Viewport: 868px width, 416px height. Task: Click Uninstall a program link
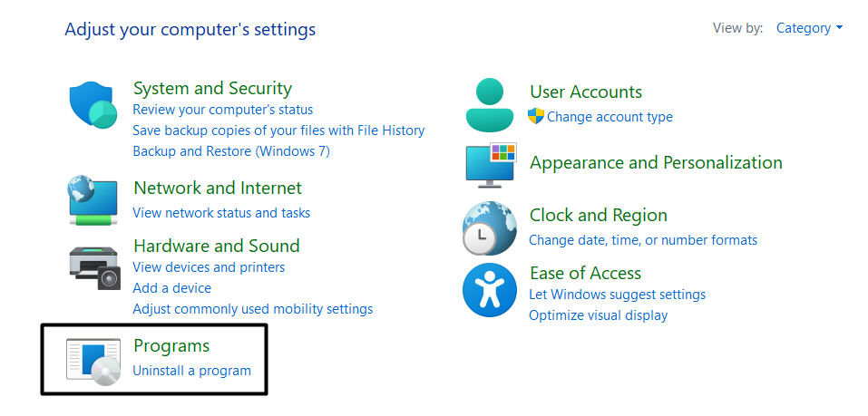click(191, 371)
